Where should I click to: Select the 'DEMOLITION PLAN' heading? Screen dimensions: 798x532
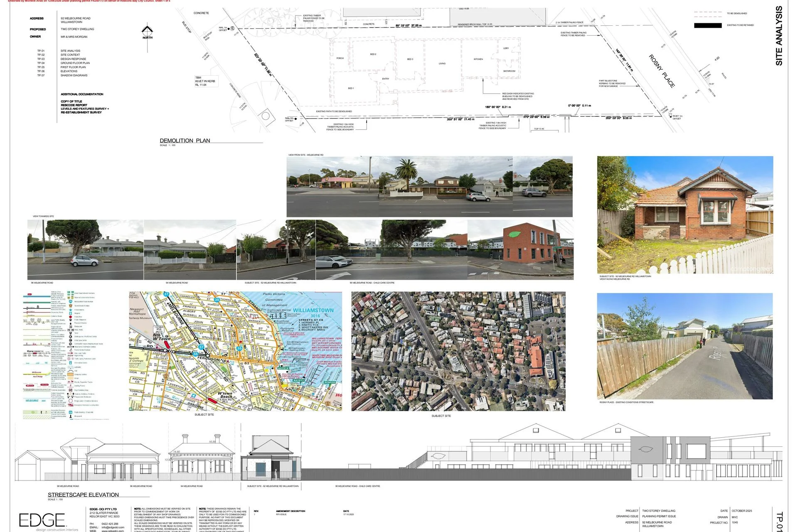pos(185,140)
